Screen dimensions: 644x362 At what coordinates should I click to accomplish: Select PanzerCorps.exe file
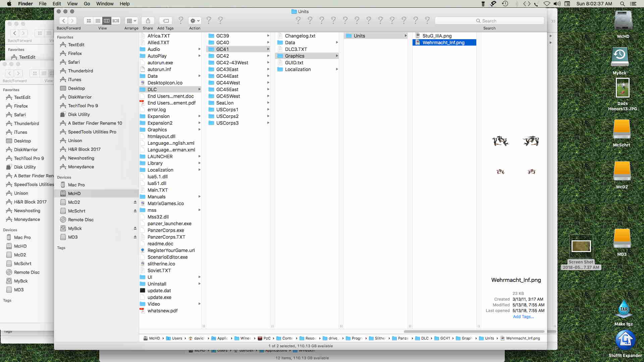click(x=166, y=230)
